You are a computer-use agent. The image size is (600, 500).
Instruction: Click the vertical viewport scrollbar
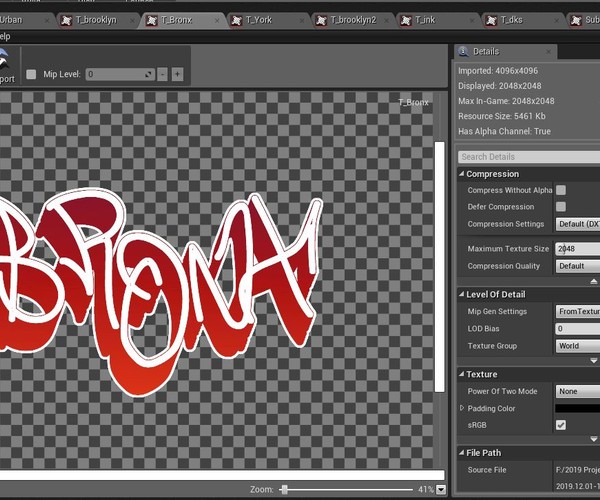point(440,267)
